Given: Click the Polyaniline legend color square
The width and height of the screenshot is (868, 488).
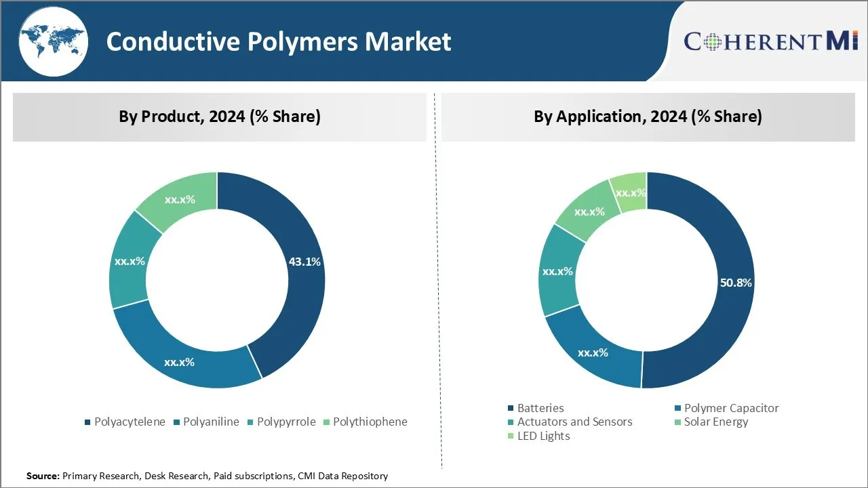Looking at the screenshot, I should tap(177, 422).
